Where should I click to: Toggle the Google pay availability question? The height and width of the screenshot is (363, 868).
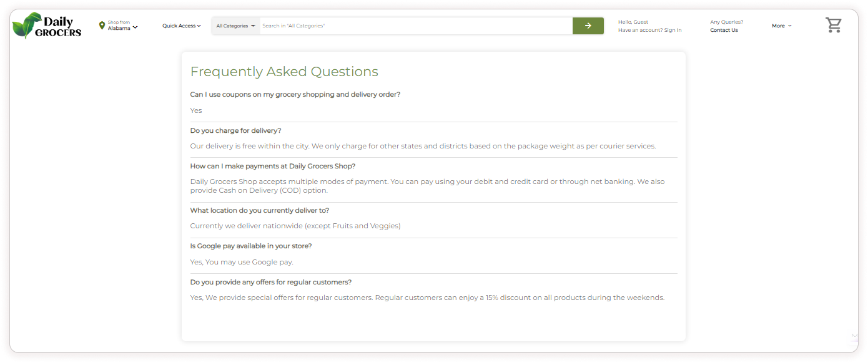(x=250, y=246)
